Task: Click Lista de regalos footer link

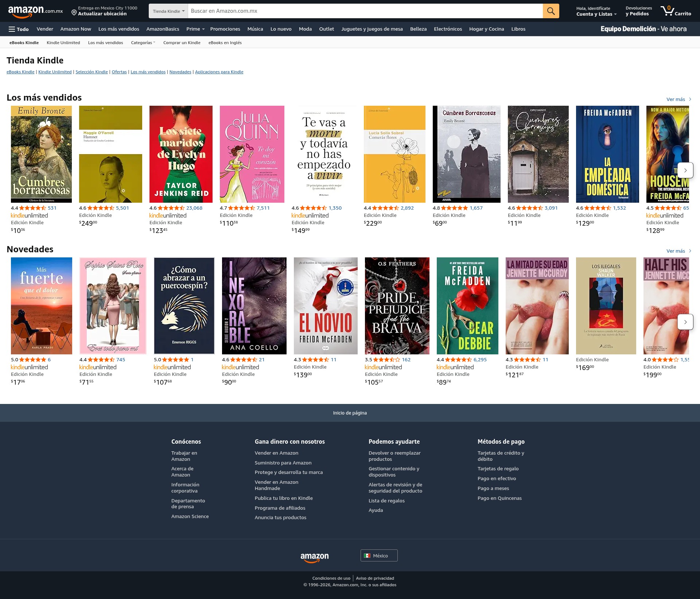Action: pos(386,501)
